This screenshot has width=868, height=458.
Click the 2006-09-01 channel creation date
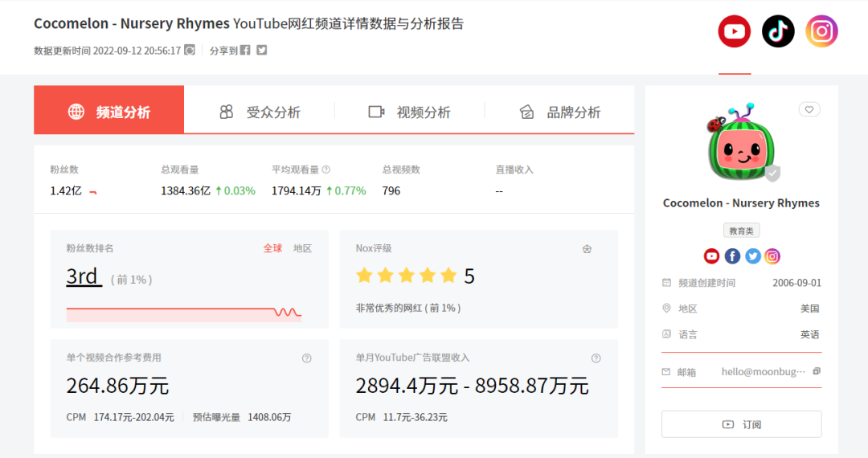tap(796, 283)
